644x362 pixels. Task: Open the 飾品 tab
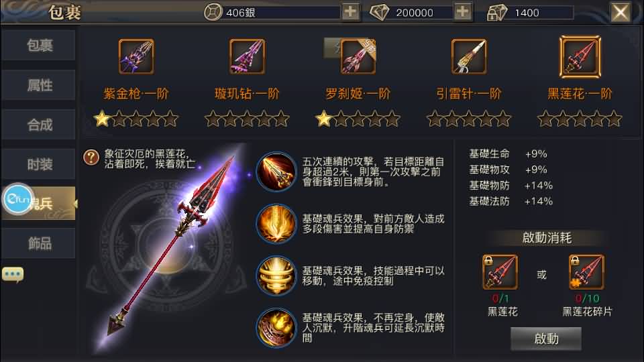point(39,243)
